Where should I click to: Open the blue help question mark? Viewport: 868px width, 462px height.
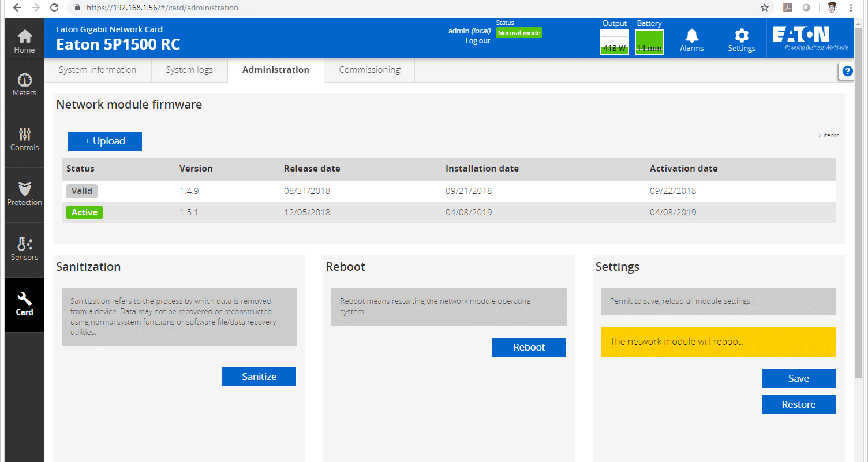tap(847, 72)
